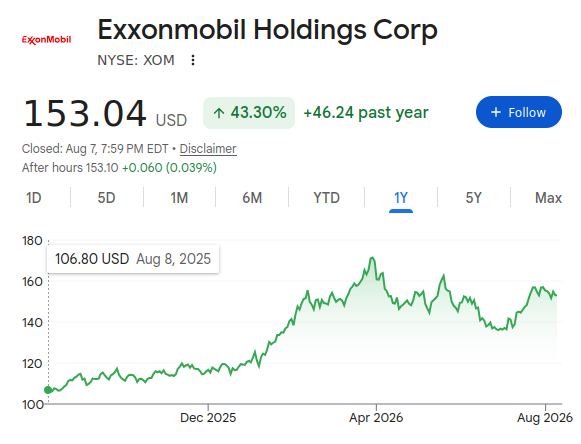View the YTD chart range
The image size is (581, 444).
tap(326, 198)
